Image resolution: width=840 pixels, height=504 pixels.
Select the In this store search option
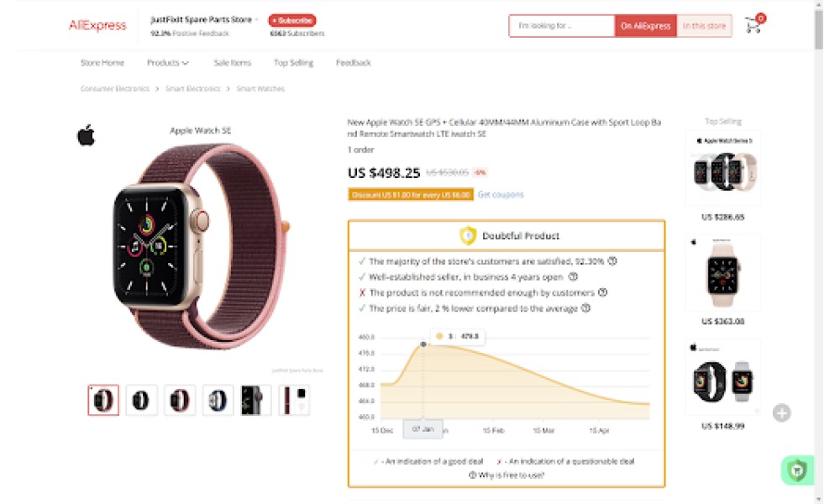[x=704, y=26]
